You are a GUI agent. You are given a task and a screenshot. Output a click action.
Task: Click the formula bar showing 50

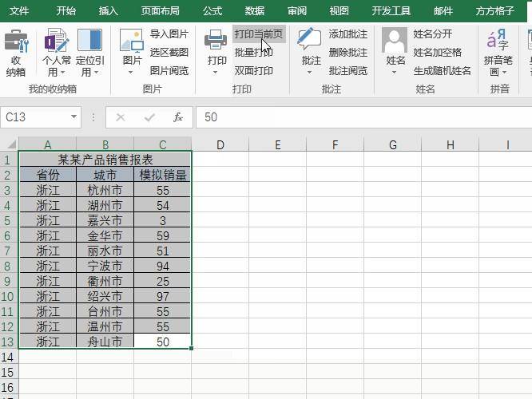tap(363, 117)
